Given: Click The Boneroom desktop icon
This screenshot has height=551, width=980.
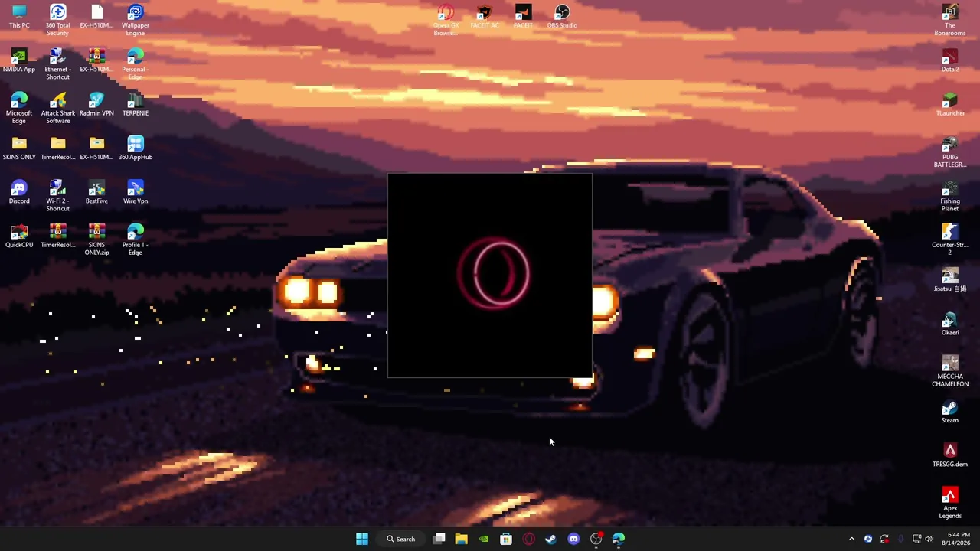Looking at the screenshot, I should (950, 20).
